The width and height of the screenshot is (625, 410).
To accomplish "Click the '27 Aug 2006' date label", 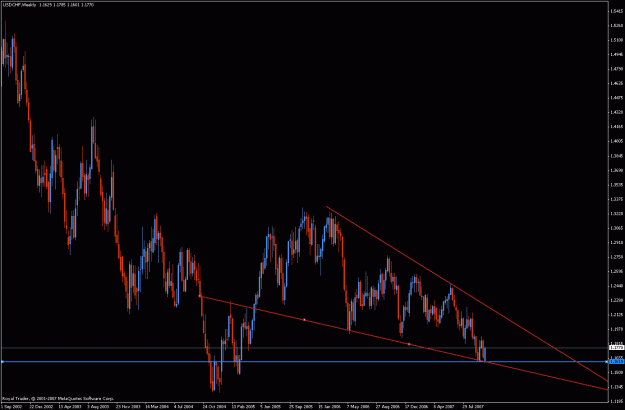I will click(x=387, y=407).
